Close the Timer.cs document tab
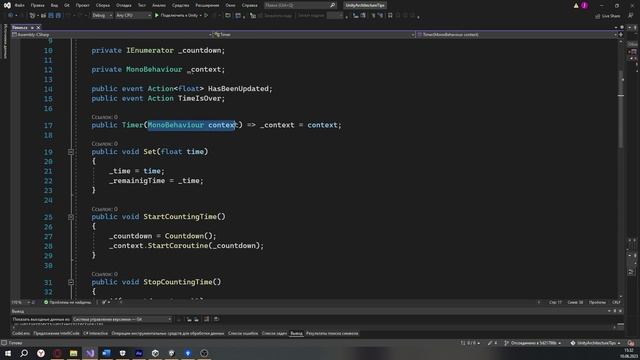This screenshot has width=640, height=360. [38, 27]
